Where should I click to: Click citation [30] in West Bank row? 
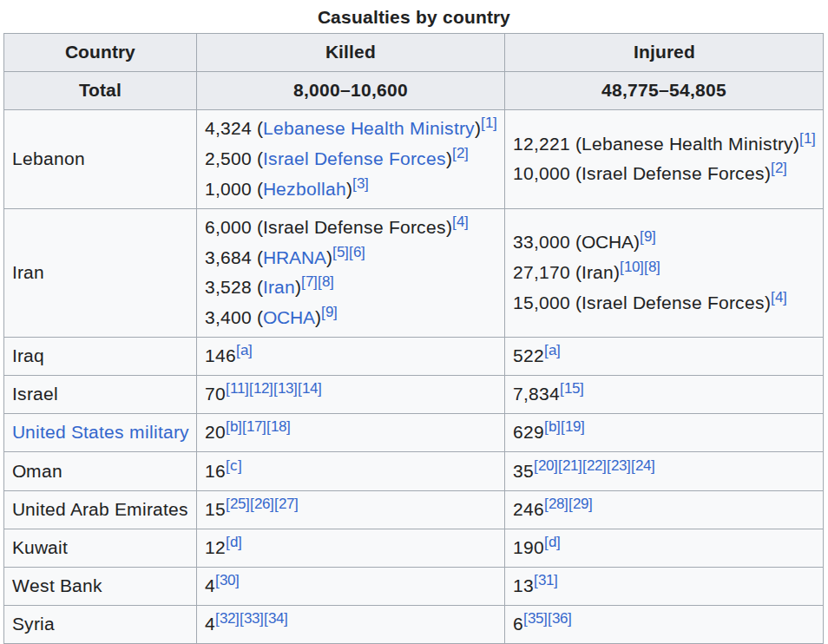click(x=227, y=581)
